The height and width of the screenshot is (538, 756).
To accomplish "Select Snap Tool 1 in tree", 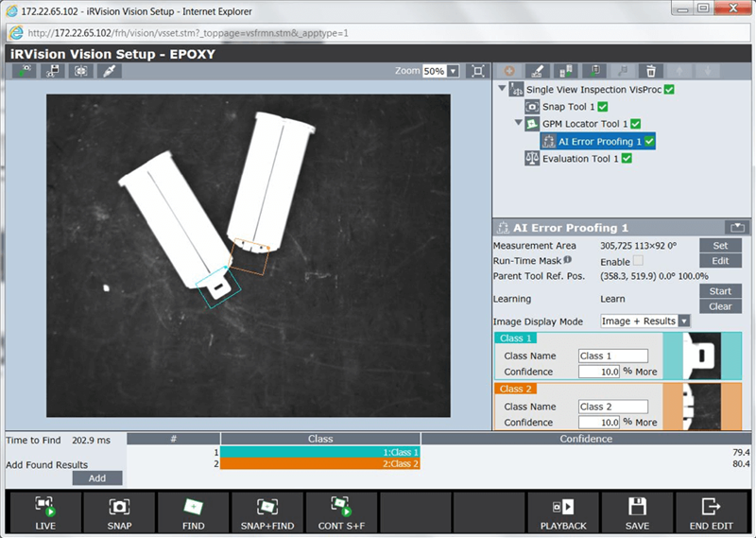I will point(568,107).
